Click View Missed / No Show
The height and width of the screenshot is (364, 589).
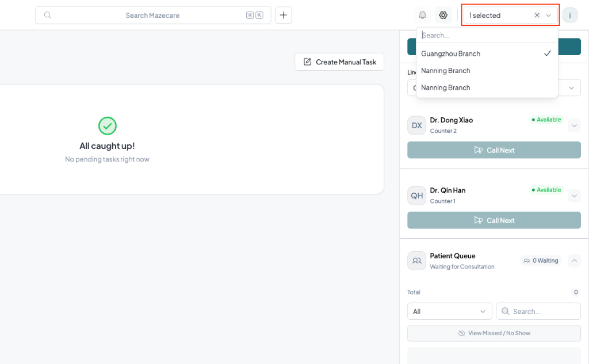494,333
